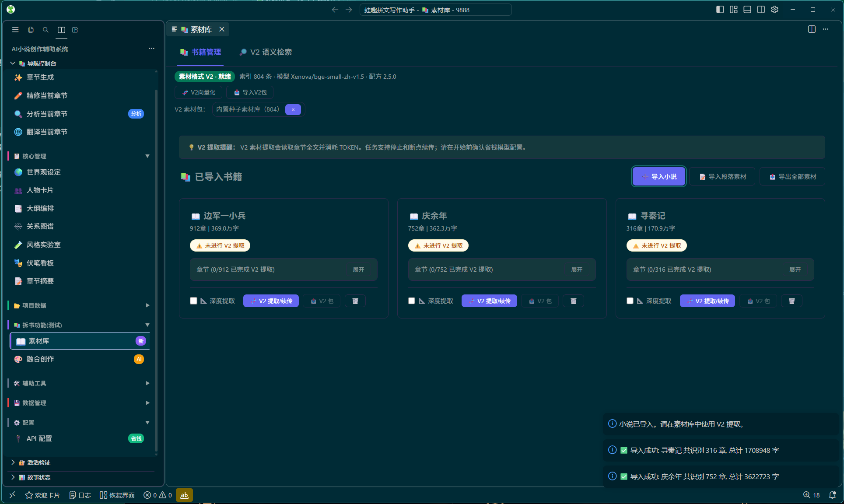Toggle panel layout icon in title bar
Viewport: 844px width, 504px height.
(747, 10)
